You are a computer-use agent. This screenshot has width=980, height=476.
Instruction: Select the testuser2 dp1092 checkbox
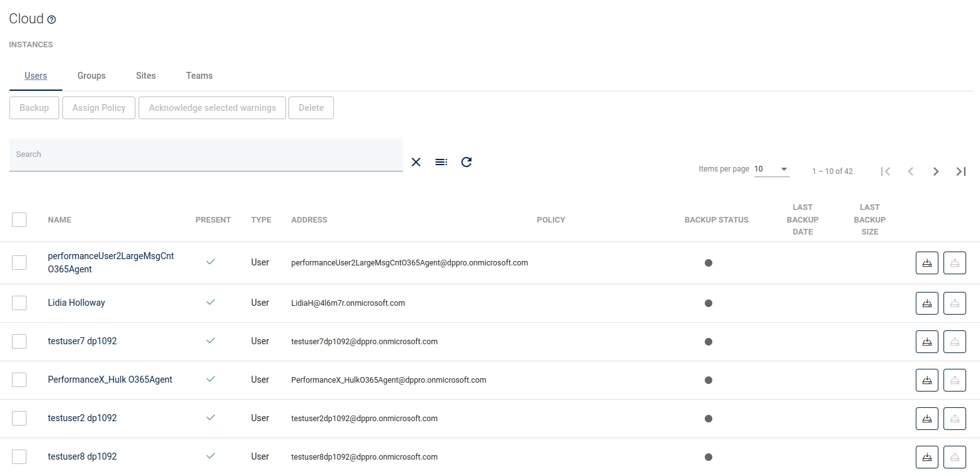tap(20, 419)
